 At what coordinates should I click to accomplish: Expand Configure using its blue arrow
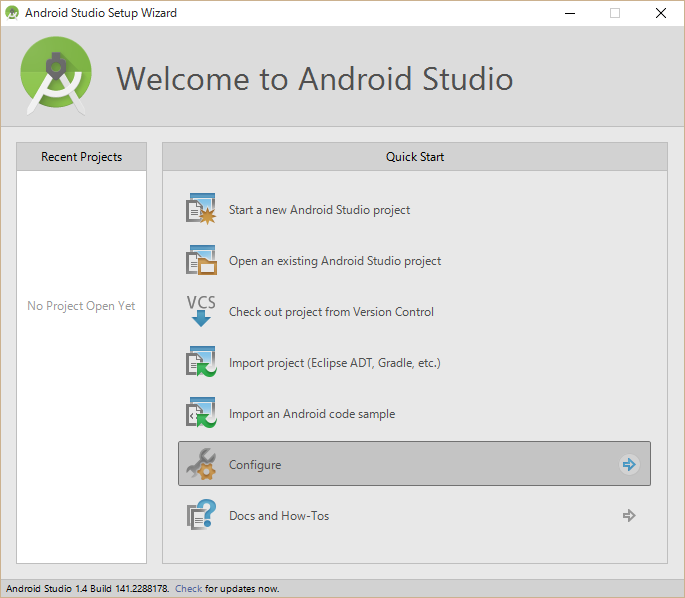click(x=629, y=464)
